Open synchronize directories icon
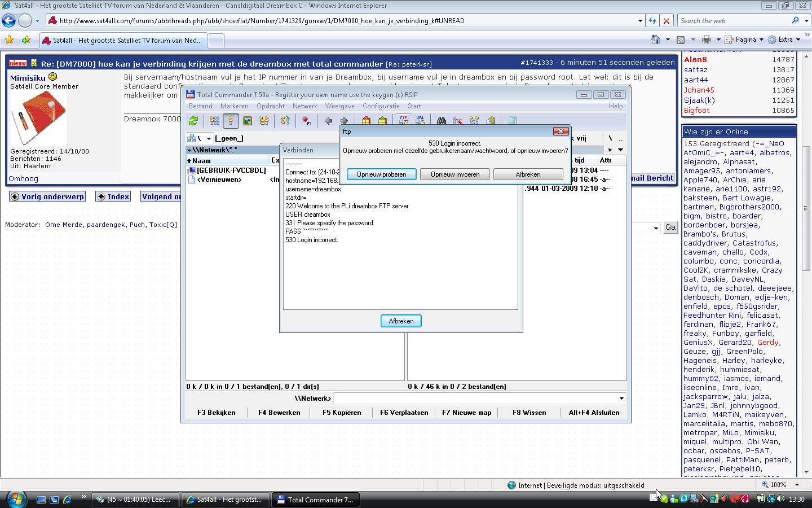The width and height of the screenshot is (812, 508). [474, 120]
